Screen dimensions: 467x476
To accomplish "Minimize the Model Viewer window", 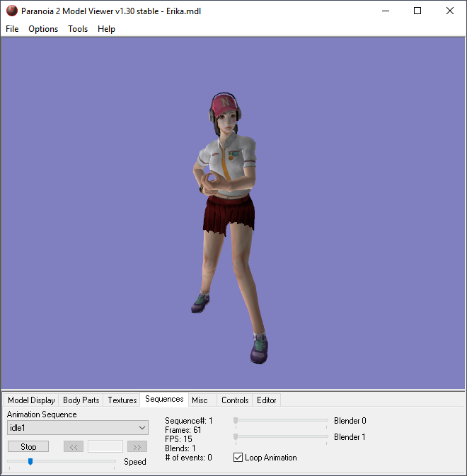I will (x=386, y=11).
